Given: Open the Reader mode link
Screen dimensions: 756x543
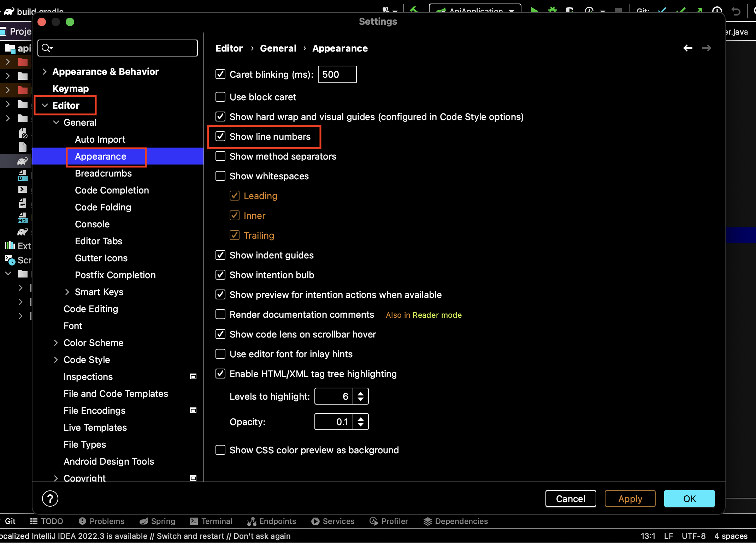Looking at the screenshot, I should click(x=437, y=315).
